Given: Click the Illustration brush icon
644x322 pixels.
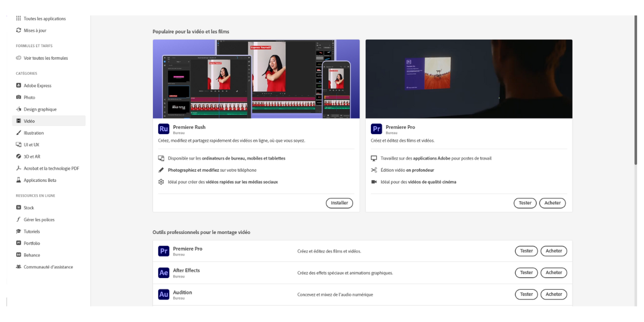Looking at the screenshot, I should coord(19,133).
